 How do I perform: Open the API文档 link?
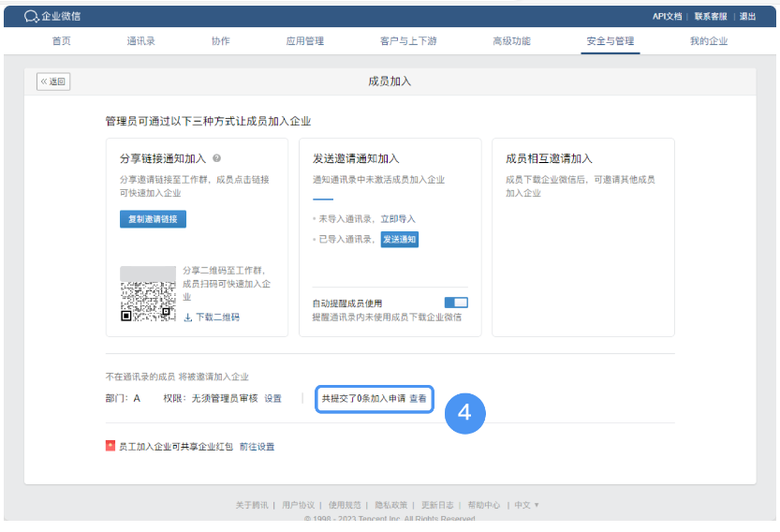point(667,17)
